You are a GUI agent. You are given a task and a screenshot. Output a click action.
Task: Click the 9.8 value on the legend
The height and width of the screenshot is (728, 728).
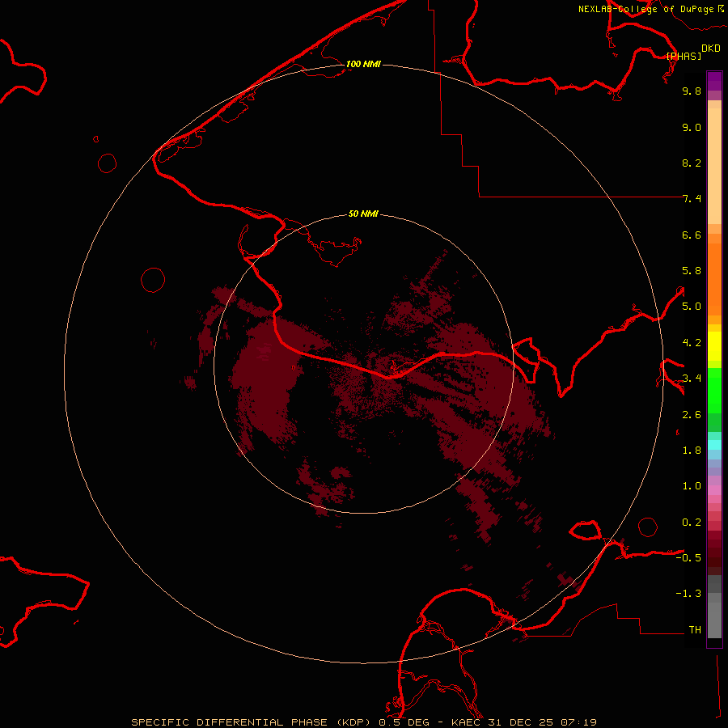692,91
